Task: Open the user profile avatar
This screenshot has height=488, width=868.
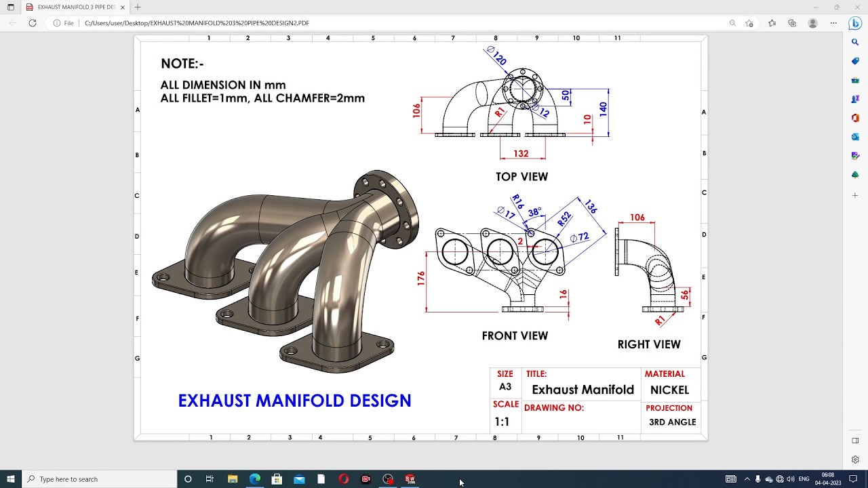Action: 812,23
